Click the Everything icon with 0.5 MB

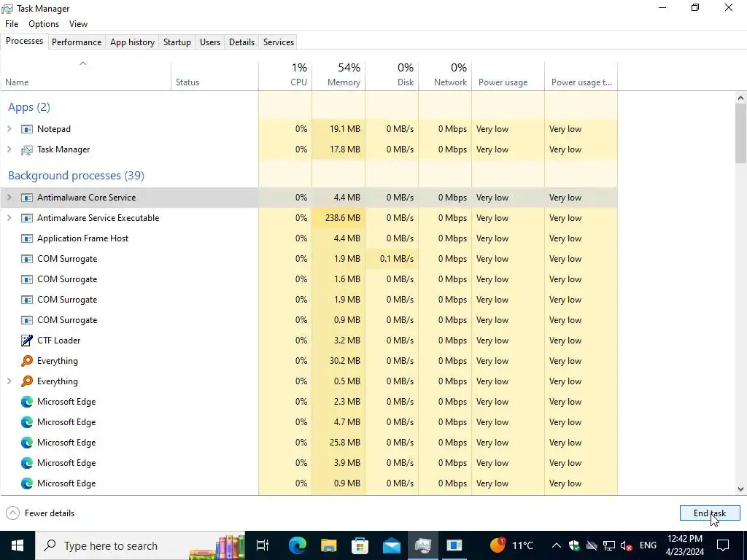pos(27,381)
